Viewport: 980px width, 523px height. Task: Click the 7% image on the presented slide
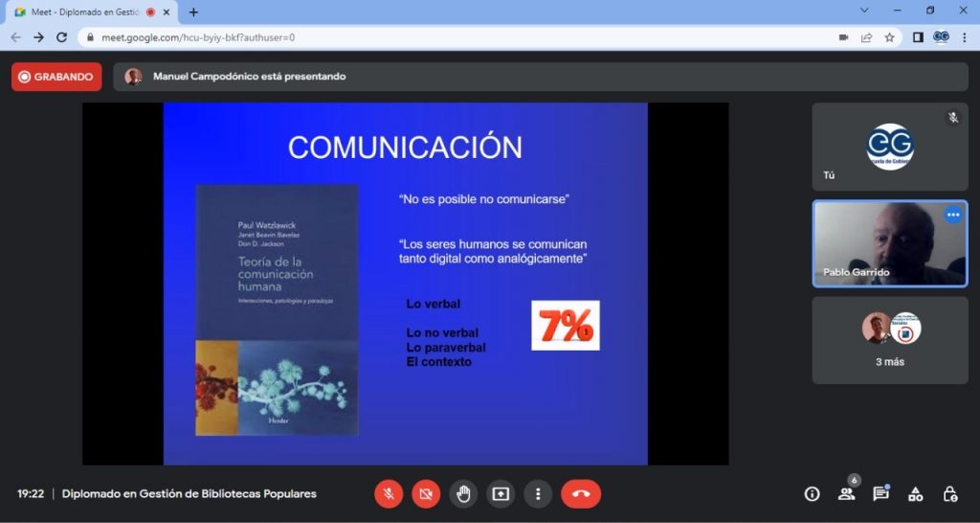pyautogui.click(x=566, y=326)
